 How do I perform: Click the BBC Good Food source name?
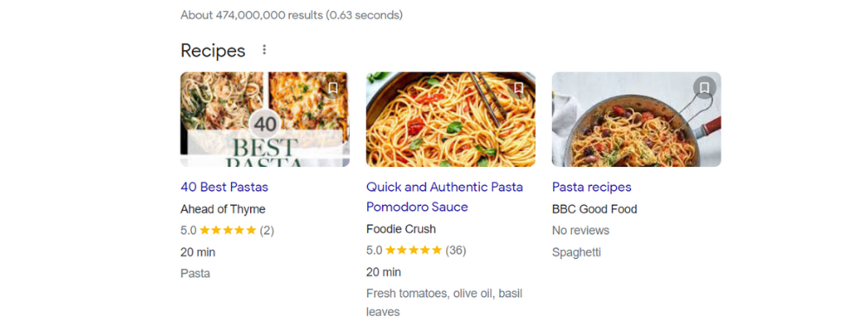595,209
